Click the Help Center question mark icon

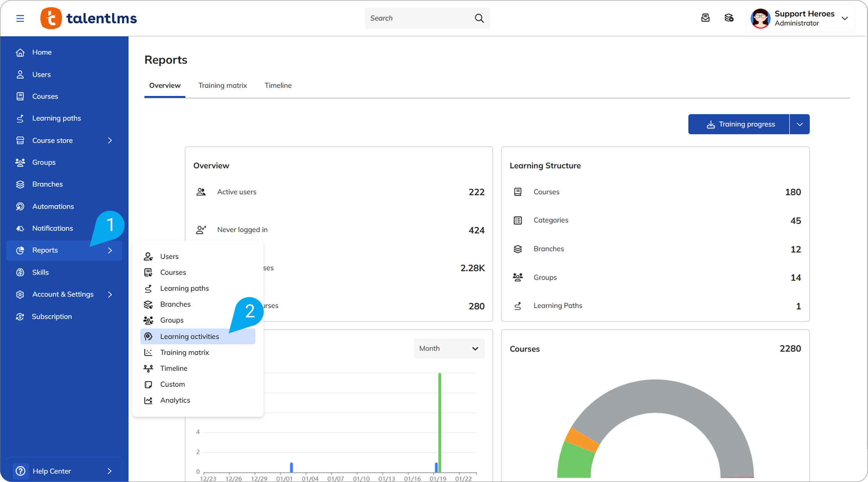coord(20,471)
